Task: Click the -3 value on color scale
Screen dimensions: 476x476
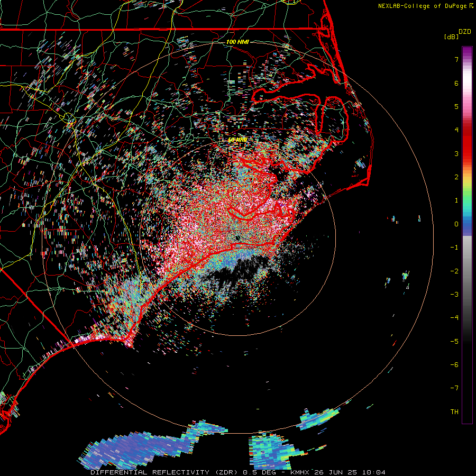Action: [454, 295]
